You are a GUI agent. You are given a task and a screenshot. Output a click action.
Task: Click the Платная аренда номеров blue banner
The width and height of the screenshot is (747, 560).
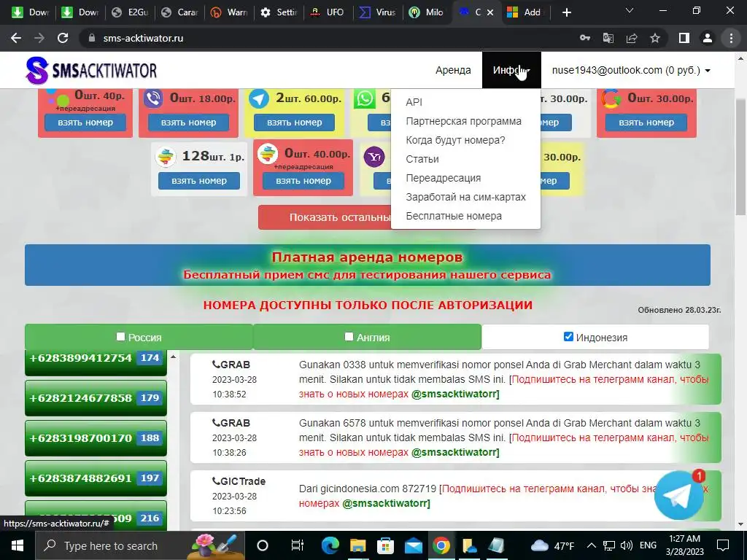click(368, 265)
